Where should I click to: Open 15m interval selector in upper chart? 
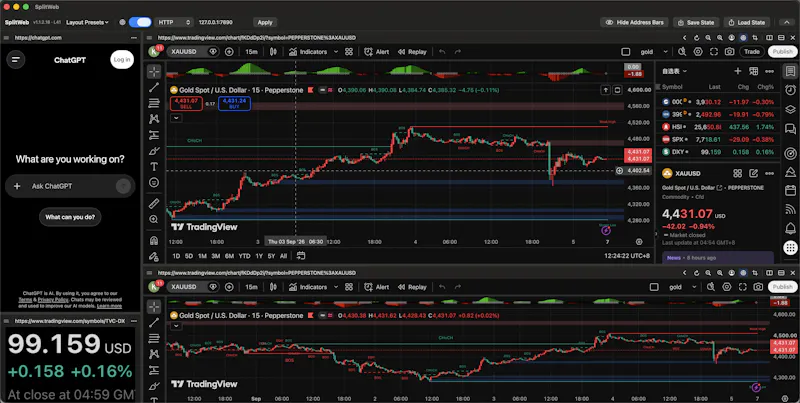(x=251, y=52)
